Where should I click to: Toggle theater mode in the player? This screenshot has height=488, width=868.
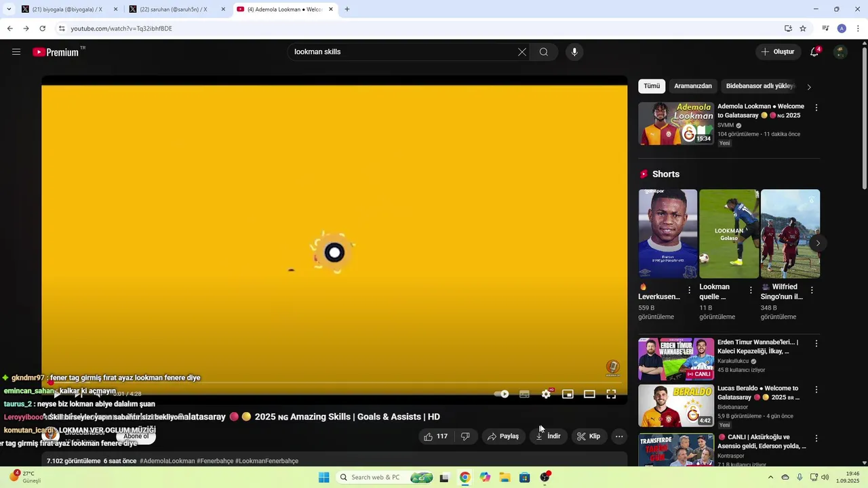589,394
